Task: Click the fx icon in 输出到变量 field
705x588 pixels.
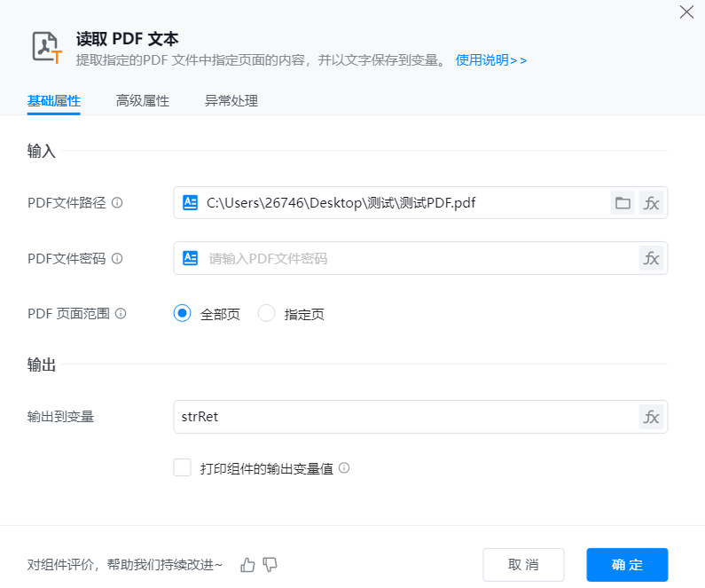Action: coord(652,417)
